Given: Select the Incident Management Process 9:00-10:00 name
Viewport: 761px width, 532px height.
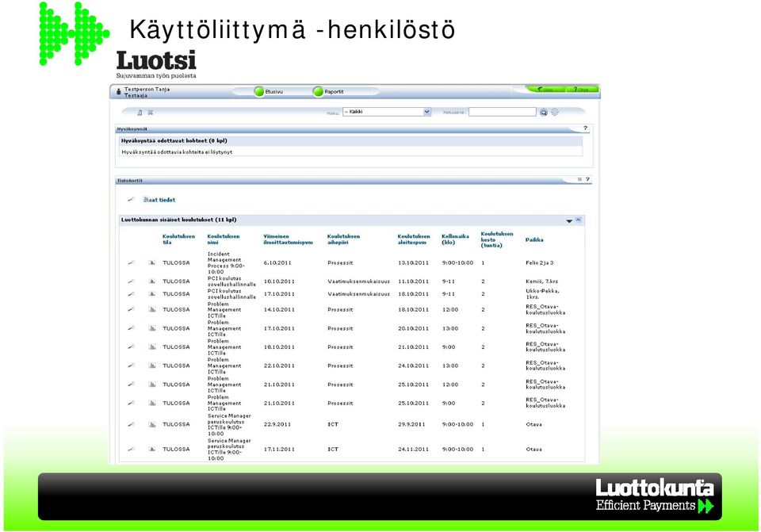Looking at the screenshot, I should click(x=226, y=262).
